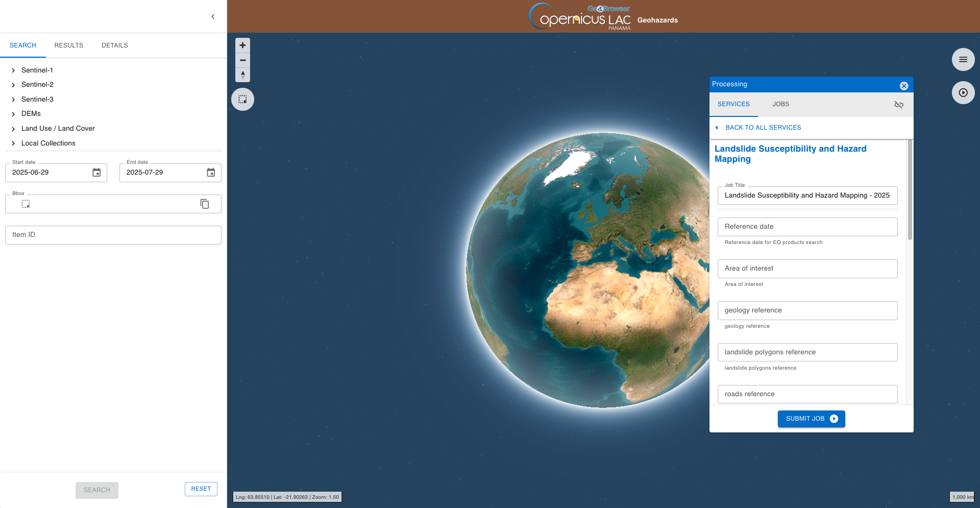The width and height of the screenshot is (980, 508).
Task: Collapse the left search sidebar
Action: 213,17
